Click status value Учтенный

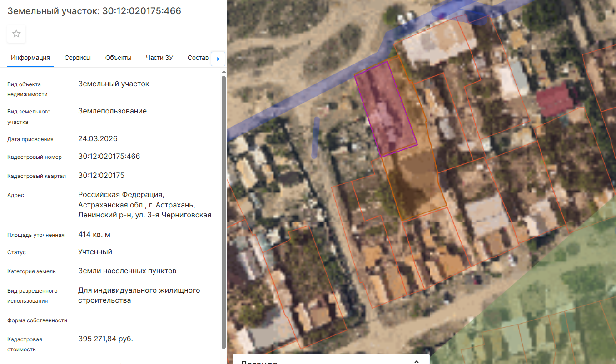[95, 252]
